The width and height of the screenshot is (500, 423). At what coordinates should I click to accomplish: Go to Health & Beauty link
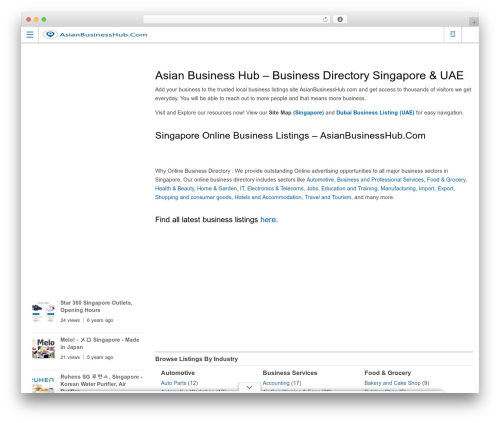tap(175, 189)
